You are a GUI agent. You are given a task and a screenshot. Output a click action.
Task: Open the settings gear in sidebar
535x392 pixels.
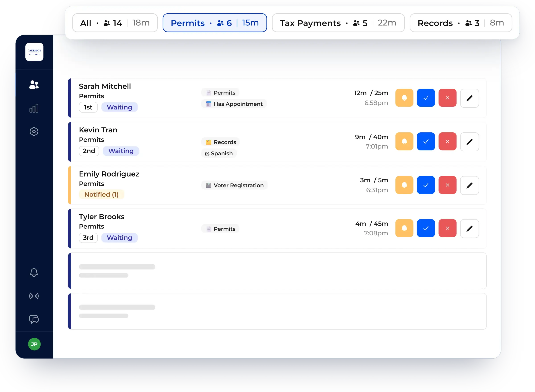[34, 131]
